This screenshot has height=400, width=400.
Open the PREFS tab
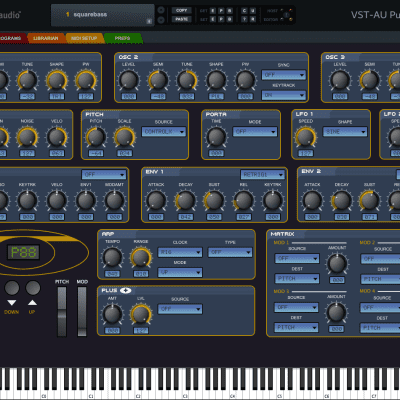[x=123, y=38]
